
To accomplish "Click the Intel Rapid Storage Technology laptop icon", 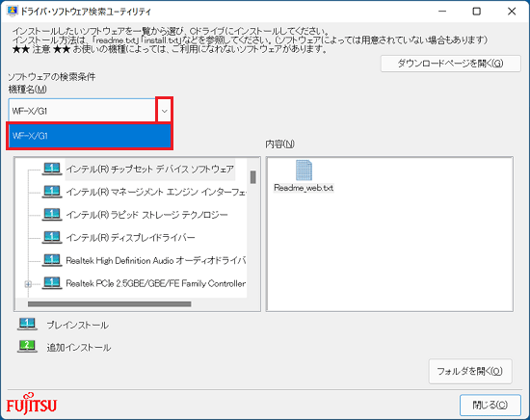I will (x=52, y=215).
